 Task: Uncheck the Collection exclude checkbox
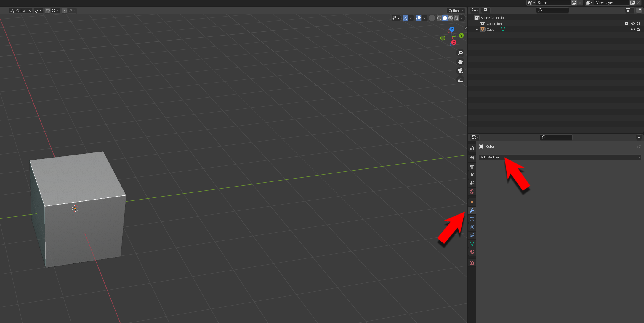[627, 23]
